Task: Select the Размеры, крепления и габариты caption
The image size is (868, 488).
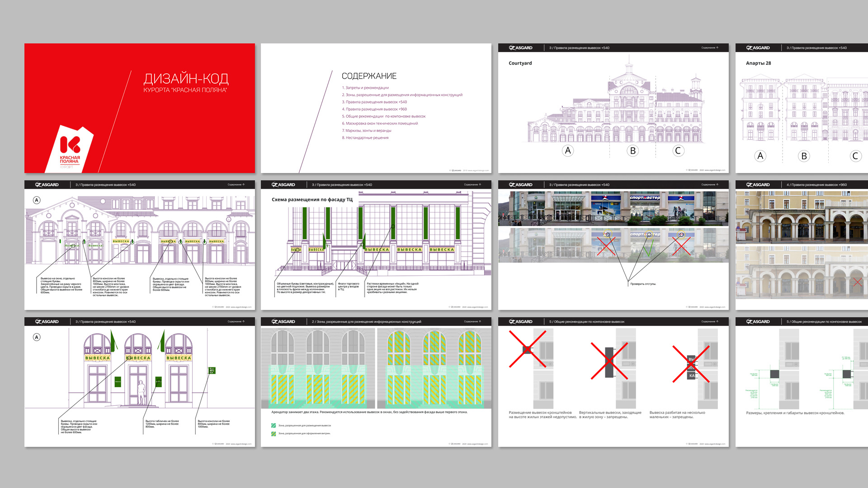Action: point(795,413)
